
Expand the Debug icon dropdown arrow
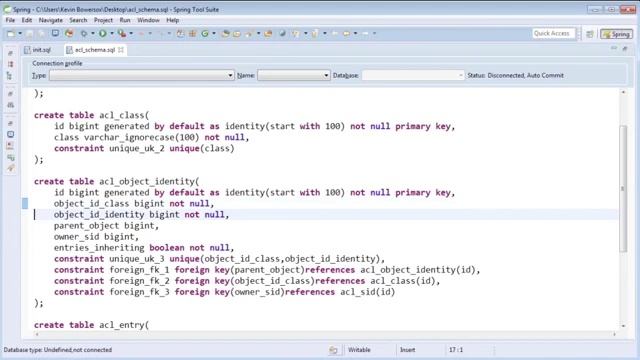(x=93, y=33)
